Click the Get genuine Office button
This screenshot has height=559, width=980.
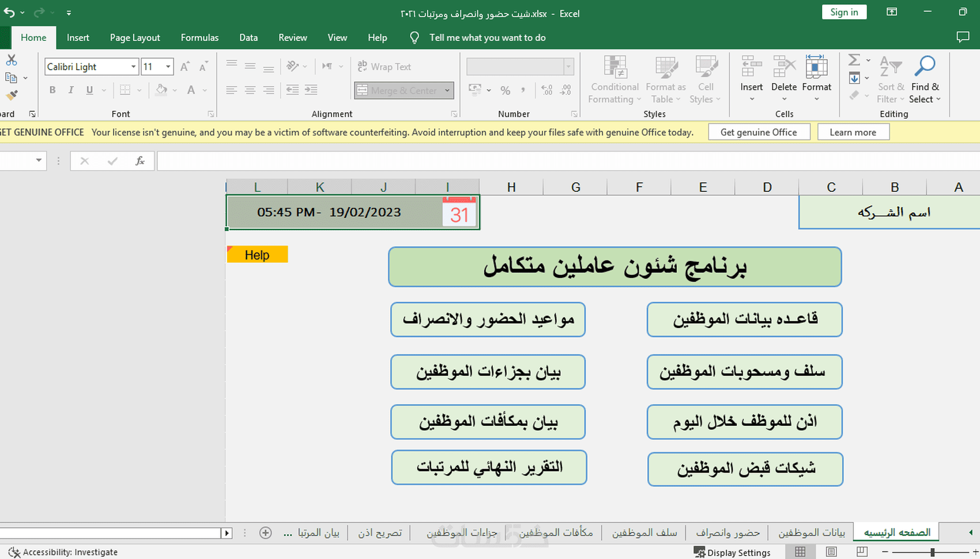tap(759, 132)
